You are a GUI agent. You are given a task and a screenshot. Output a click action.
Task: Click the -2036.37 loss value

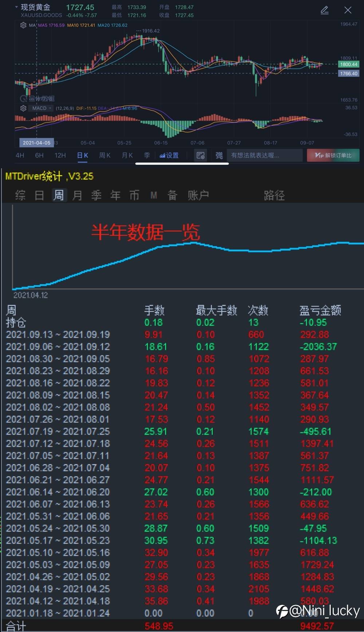coord(318,346)
